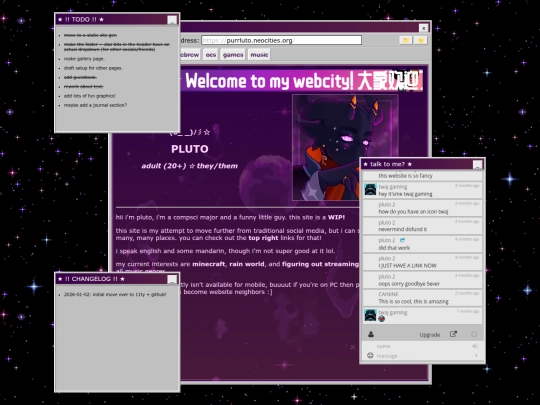The height and width of the screenshot is (405, 540).
Task: Click the Upgrade link in the chatbox
Action: [429, 335]
